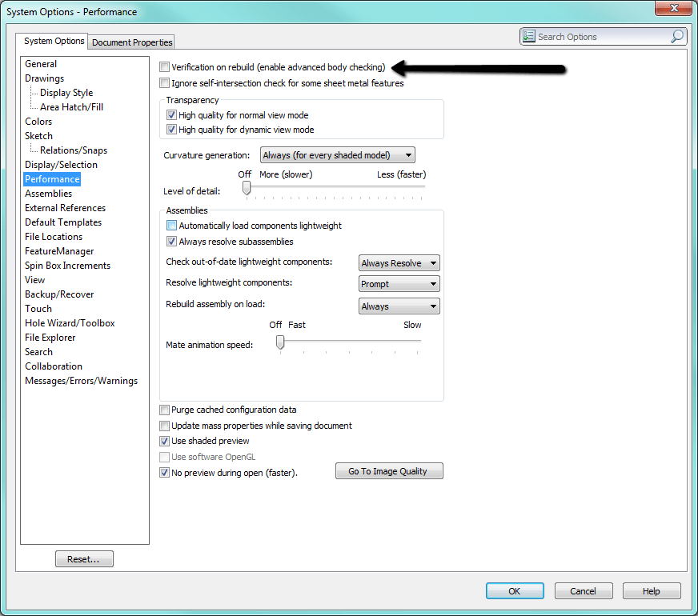Image resolution: width=698 pixels, height=616 pixels.
Task: Click the search magnifier icon
Action: [x=676, y=36]
